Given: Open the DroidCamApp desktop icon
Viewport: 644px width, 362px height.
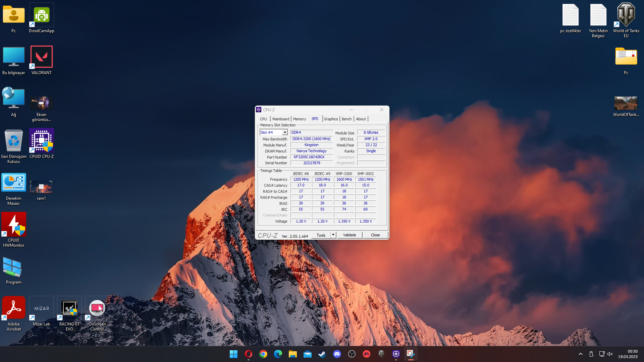Looking at the screenshot, I should [41, 15].
